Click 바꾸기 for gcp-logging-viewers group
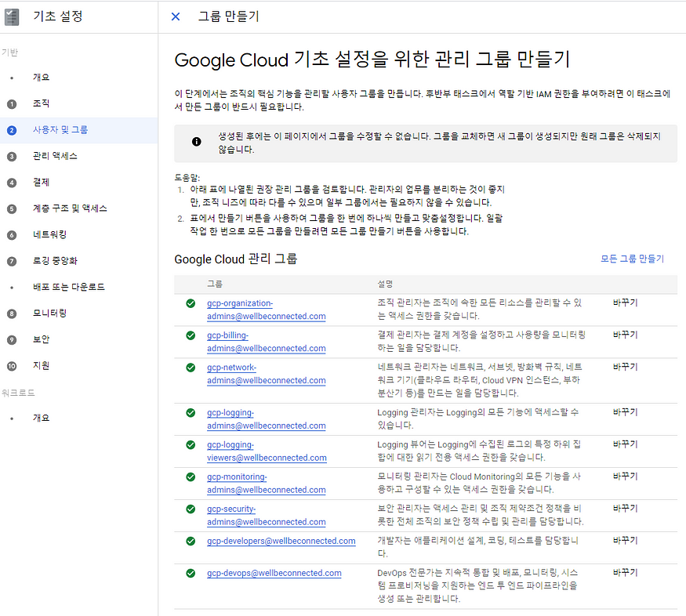The height and width of the screenshot is (616, 686). pyautogui.click(x=625, y=444)
